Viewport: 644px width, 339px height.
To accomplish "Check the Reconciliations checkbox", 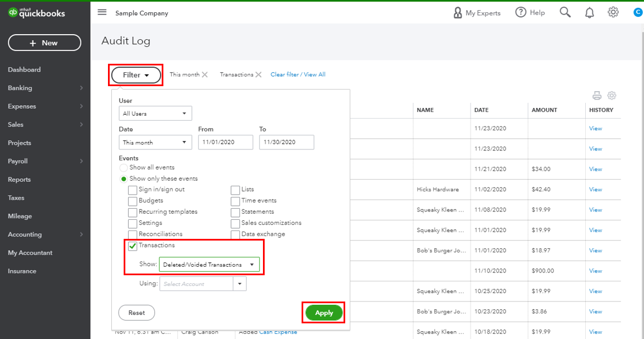I will click(132, 234).
